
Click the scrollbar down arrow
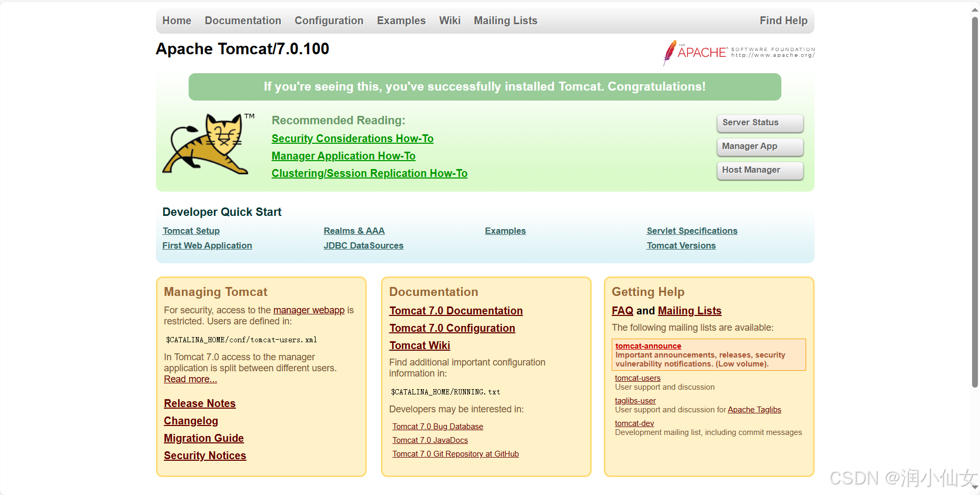975,488
